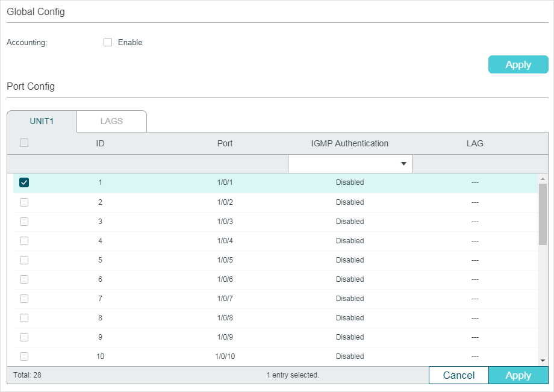The height and width of the screenshot is (392, 554).
Task: Select the UNIT1 tab
Action: pyautogui.click(x=42, y=121)
